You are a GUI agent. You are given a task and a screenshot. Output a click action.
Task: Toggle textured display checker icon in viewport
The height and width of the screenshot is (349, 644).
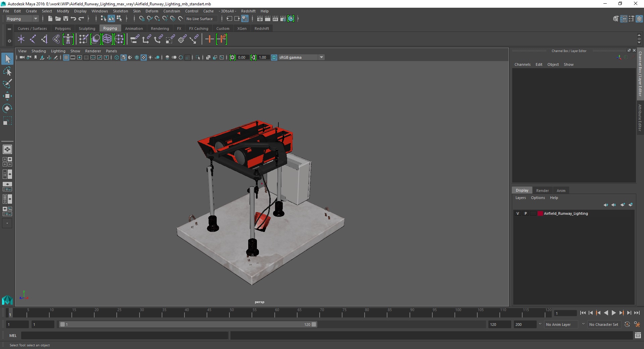[x=144, y=57]
